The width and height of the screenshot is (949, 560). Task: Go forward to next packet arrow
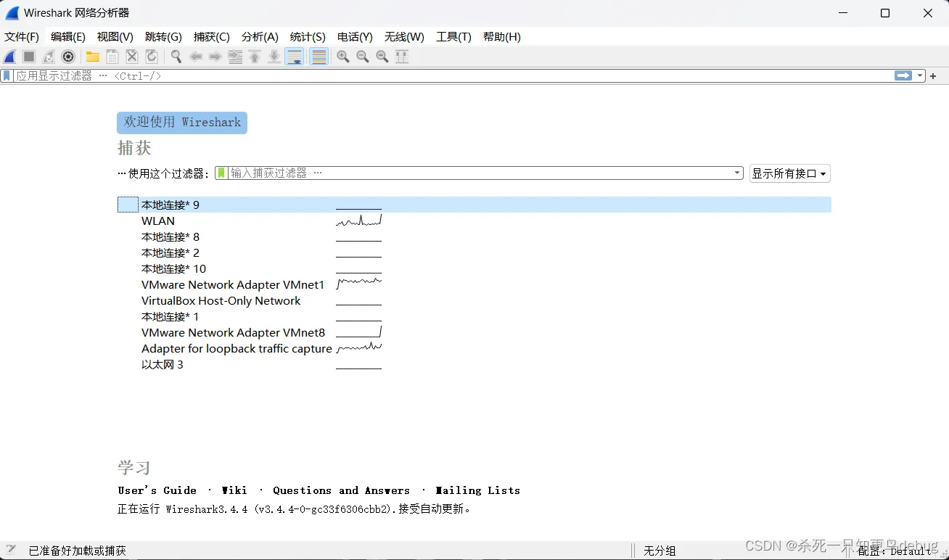coord(215,57)
